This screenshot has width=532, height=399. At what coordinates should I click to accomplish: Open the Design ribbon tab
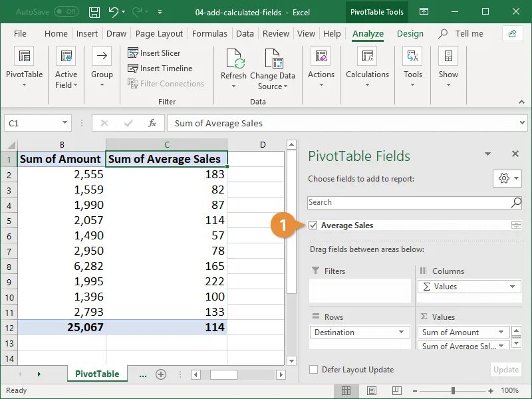click(x=410, y=34)
